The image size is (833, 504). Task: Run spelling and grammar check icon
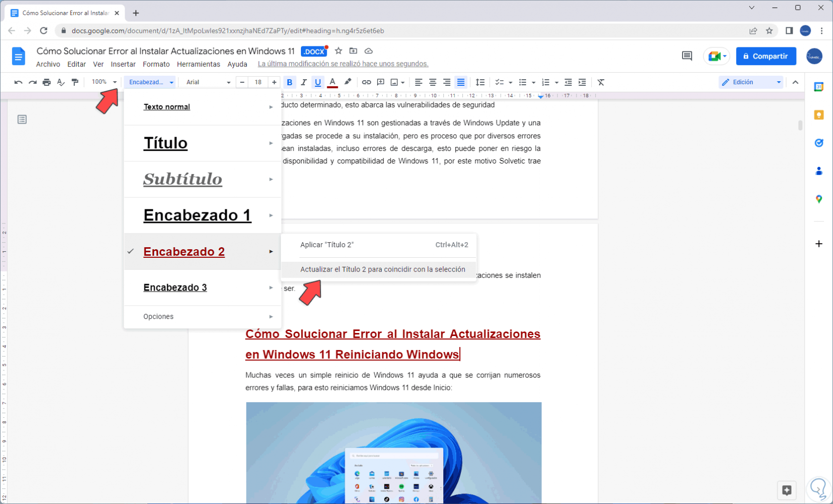pyautogui.click(x=61, y=82)
